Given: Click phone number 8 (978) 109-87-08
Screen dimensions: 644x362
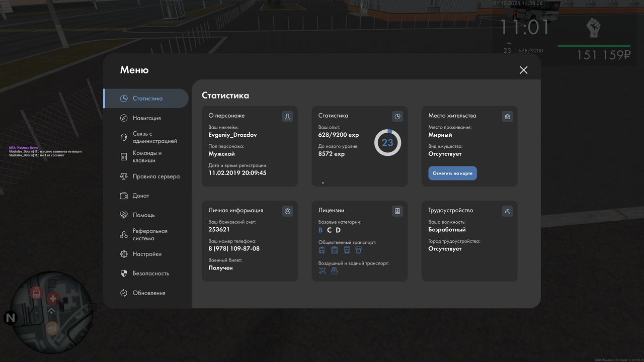Looking at the screenshot, I should tap(234, 248).
